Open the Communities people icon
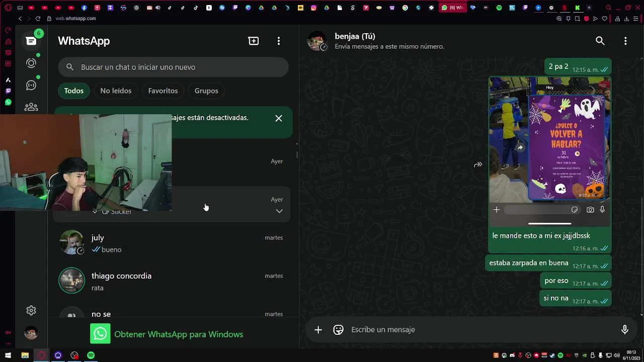The height and width of the screenshot is (362, 644). point(31,107)
